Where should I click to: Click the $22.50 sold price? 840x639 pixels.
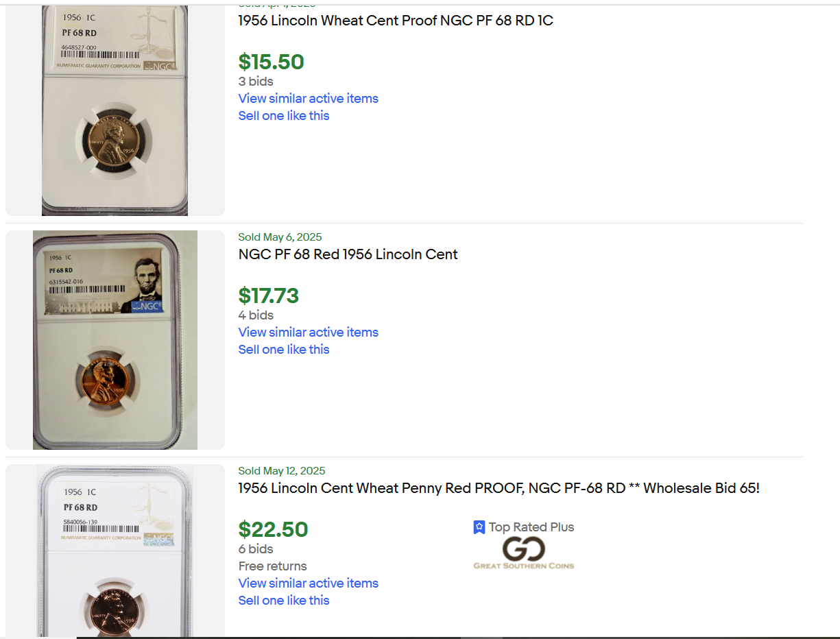point(273,530)
